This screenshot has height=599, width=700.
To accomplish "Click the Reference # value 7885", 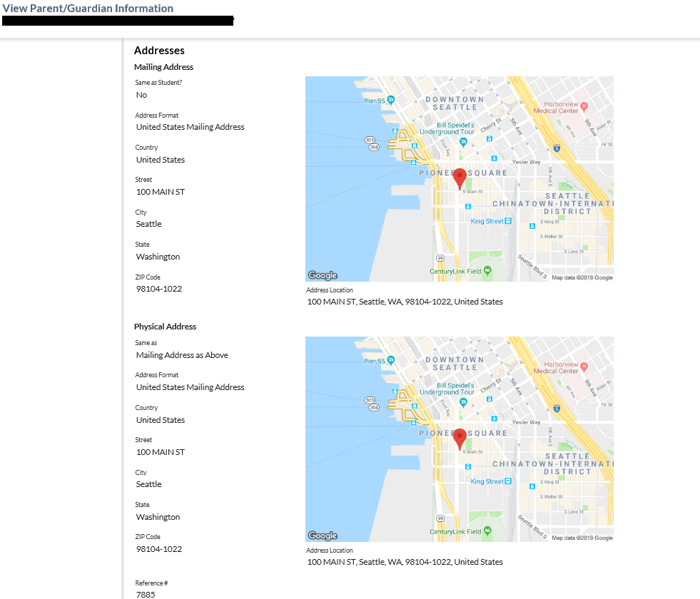I will pyautogui.click(x=146, y=594).
